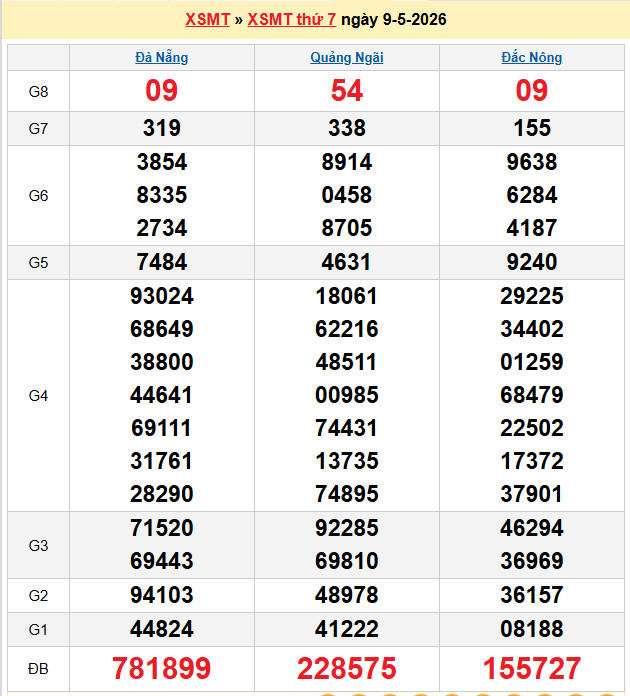Select the G8 number 09 under Đà Nẵng
630x696 pixels.
point(162,91)
